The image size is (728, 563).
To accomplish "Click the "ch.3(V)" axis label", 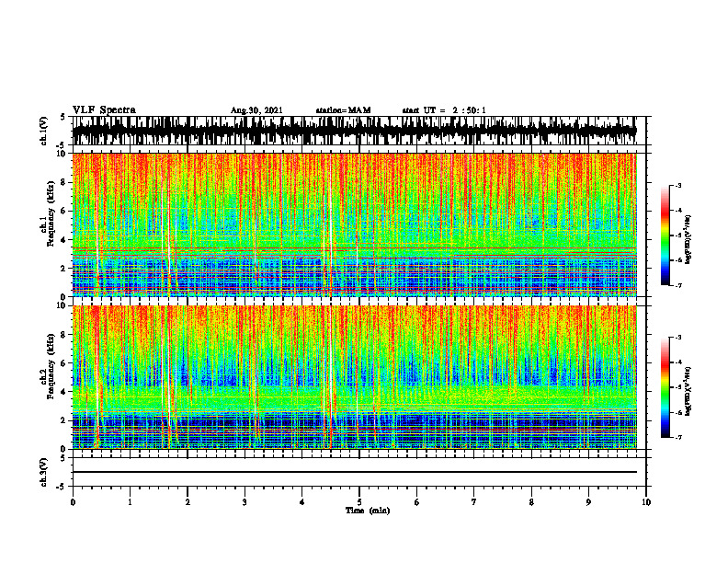I will (44, 472).
